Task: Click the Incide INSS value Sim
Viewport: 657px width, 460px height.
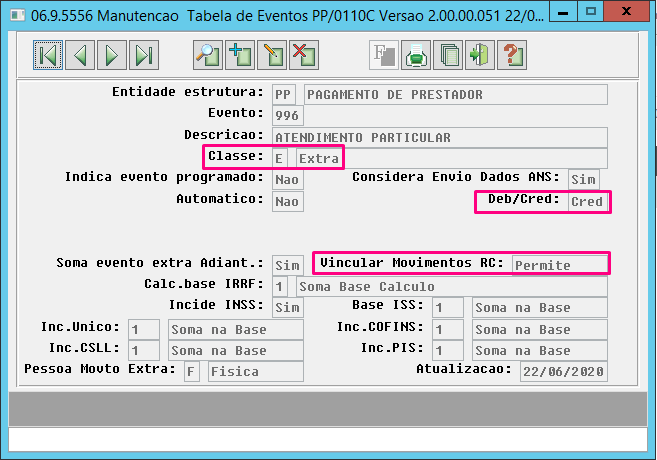Action: 288,308
